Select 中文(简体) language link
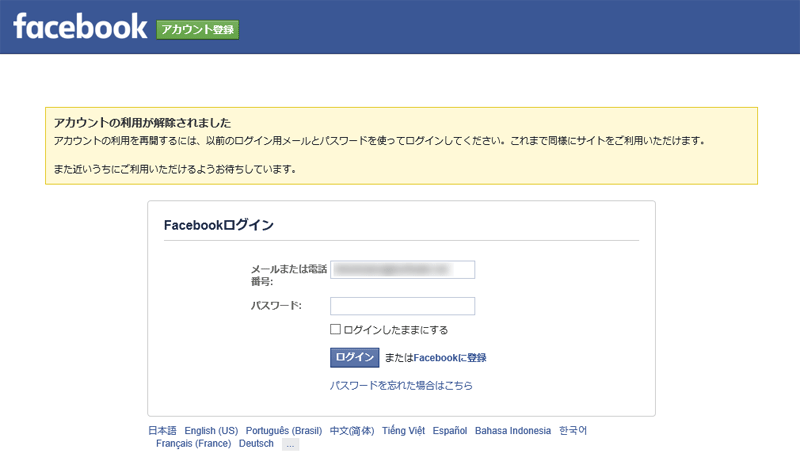 tap(352, 430)
